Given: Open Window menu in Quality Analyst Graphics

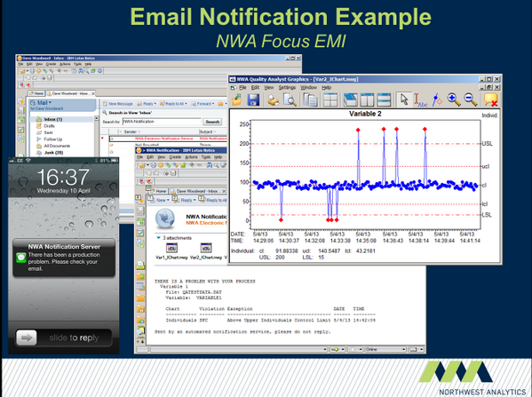Looking at the screenshot, I should (x=309, y=88).
